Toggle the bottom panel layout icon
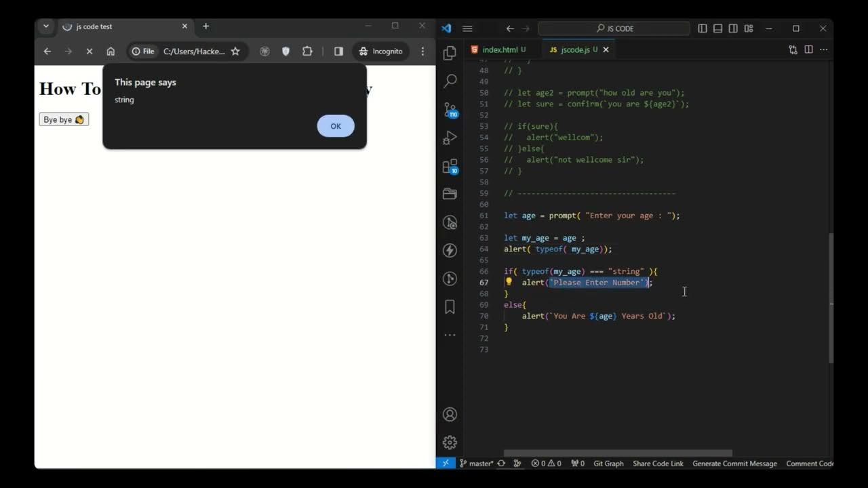This screenshot has height=488, width=868. point(717,28)
